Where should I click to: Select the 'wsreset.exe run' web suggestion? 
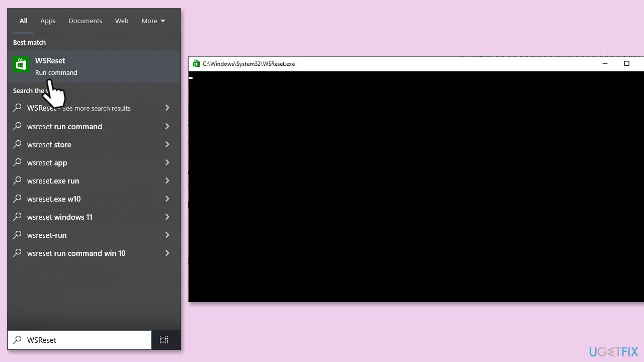point(94,180)
